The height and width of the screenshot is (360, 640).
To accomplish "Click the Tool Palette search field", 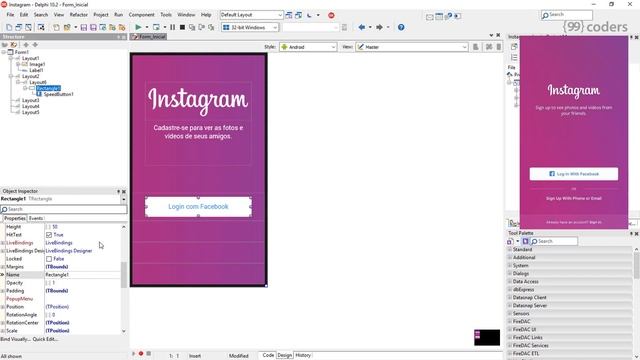I will click(554, 242).
